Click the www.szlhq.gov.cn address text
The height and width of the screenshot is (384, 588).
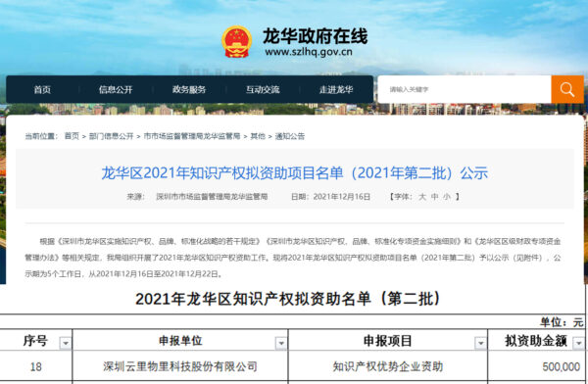coord(309,52)
